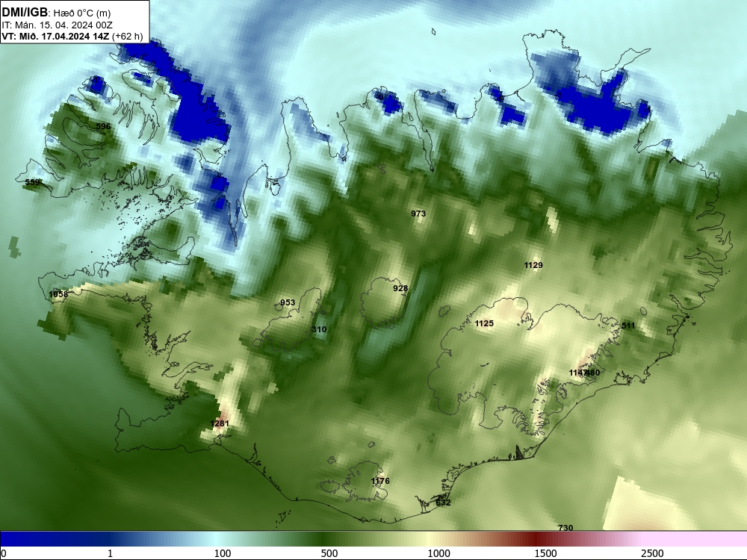
Task: Click the 310 value on the map
Action: click(x=319, y=329)
